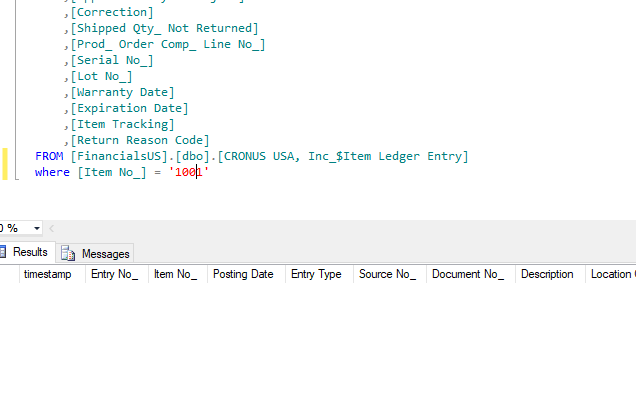Select the Entry Type column header

319,274
